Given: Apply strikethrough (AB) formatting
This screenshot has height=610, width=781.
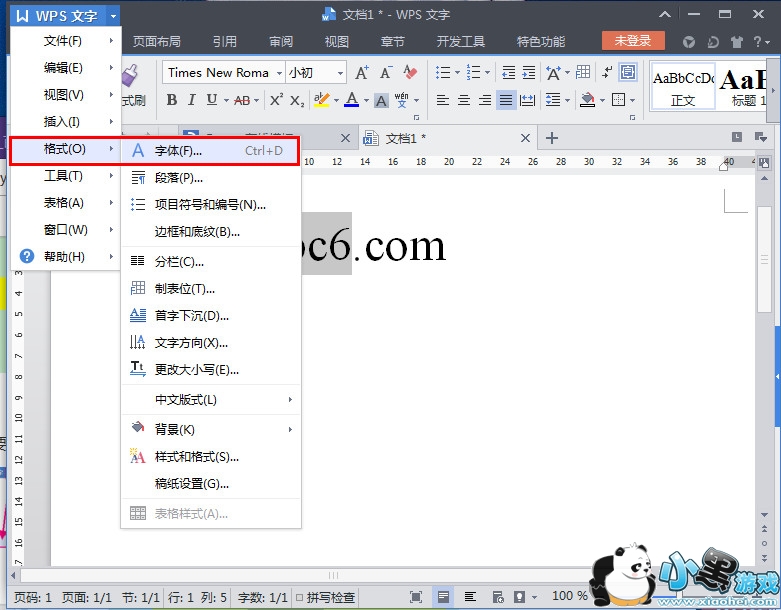Looking at the screenshot, I should (242, 100).
